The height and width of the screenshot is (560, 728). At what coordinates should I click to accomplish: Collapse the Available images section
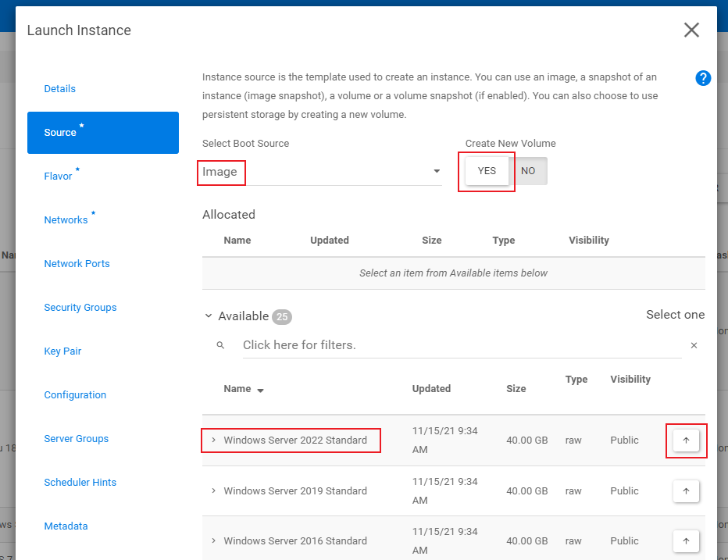[209, 316]
